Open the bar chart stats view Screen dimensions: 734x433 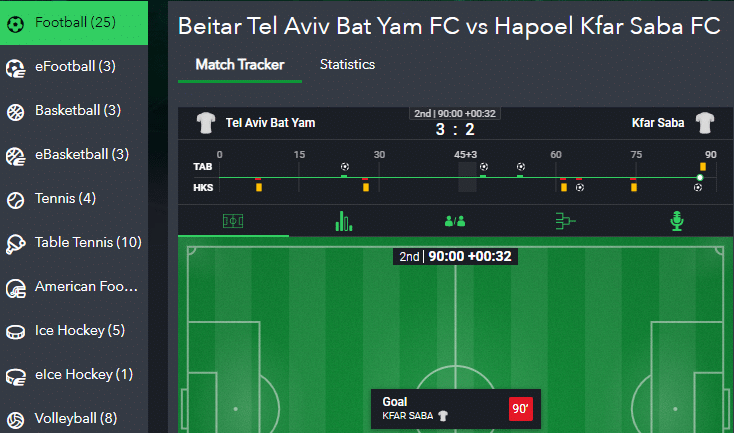click(344, 221)
